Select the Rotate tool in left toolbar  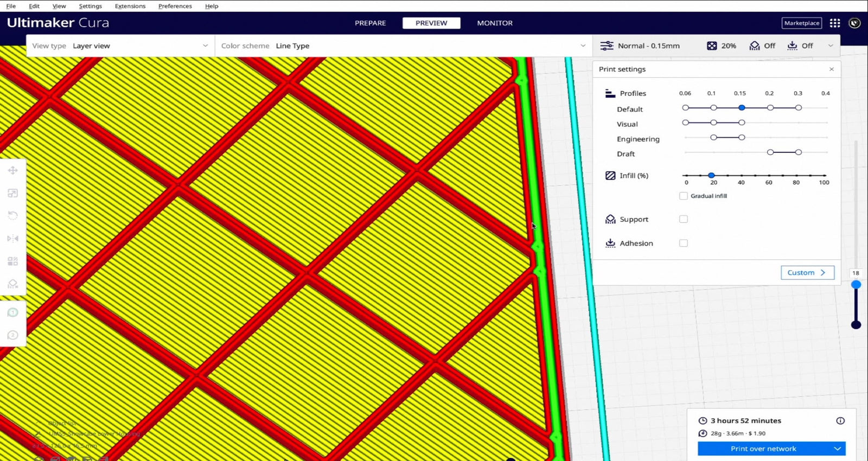tap(13, 216)
